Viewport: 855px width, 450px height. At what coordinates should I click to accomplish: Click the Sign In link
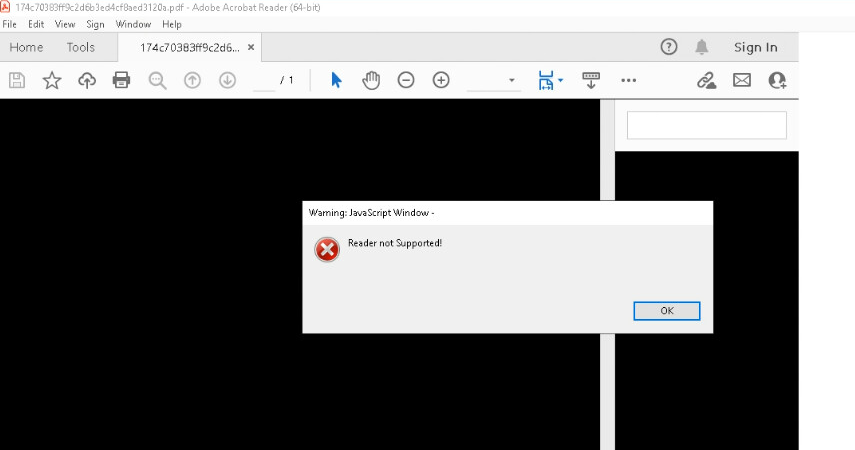coord(755,47)
